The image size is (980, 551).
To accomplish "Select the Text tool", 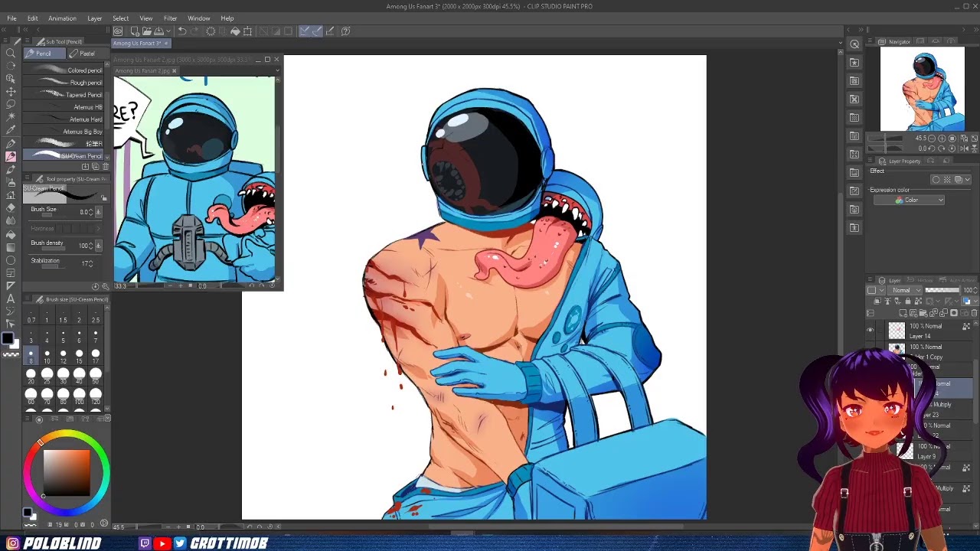I will pos(11,298).
